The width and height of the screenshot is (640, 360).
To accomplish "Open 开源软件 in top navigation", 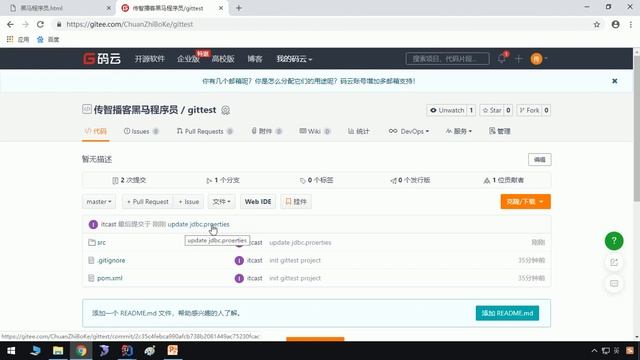I will (149, 59).
